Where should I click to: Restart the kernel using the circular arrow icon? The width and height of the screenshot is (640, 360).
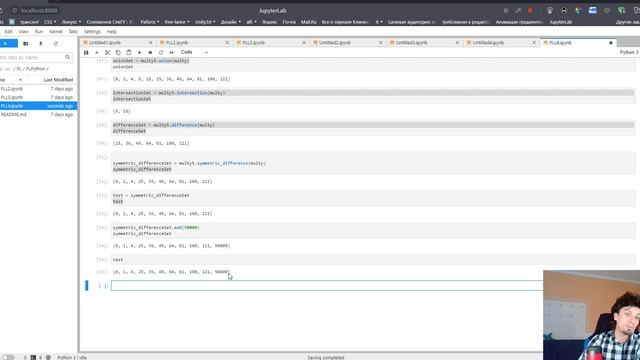161,53
